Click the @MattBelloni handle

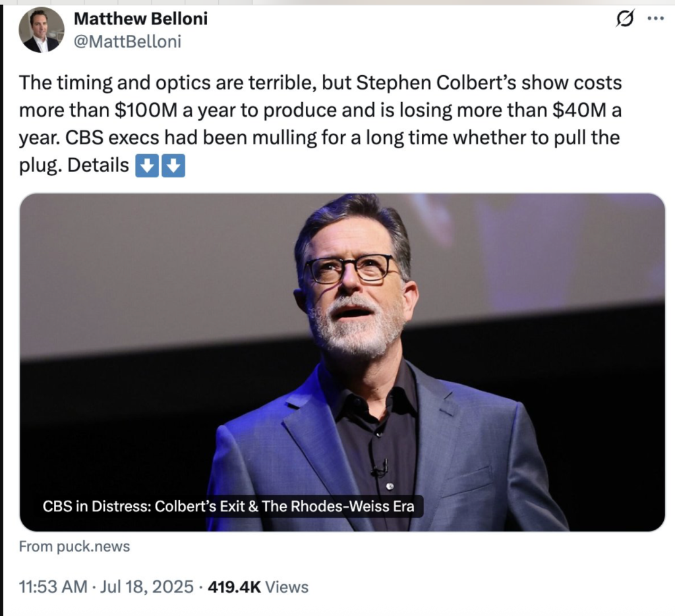click(127, 42)
